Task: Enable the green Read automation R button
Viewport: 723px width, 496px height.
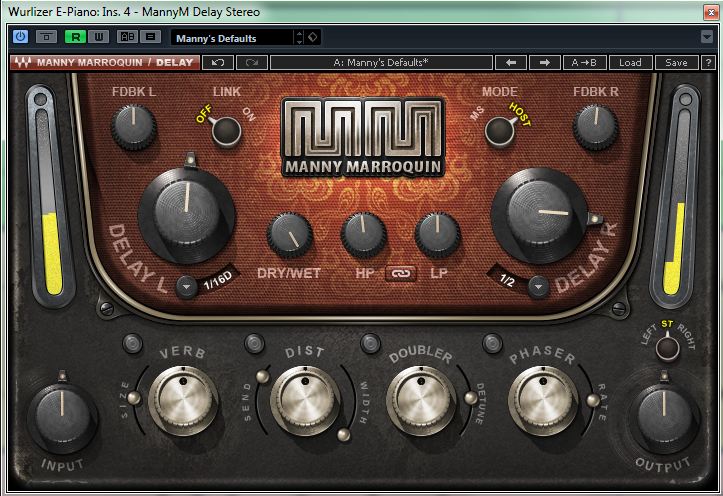Action: pos(75,36)
